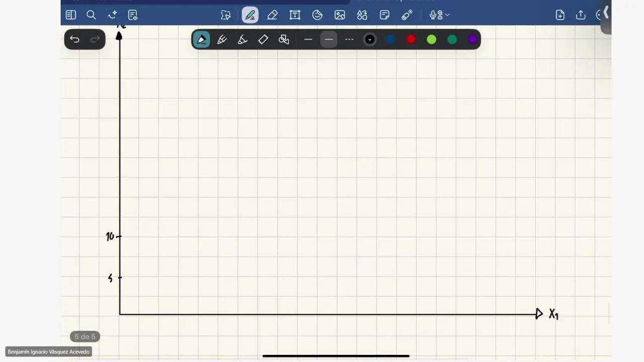Click the home indicator bar
644x362 pixels.
336,356
